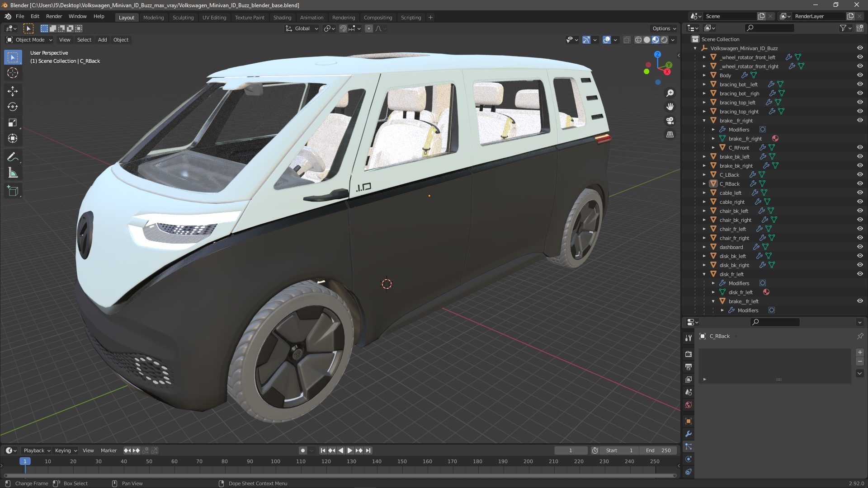Activate the Rotate tool

tap(13, 107)
